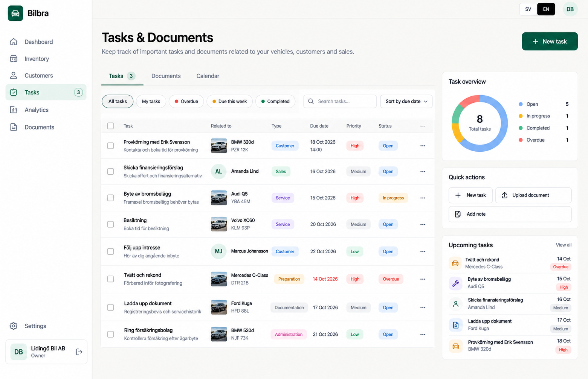Screen dimensions: 588x379
Task: Click the wrench icon in Upcoming tasks
Action: 455,283
